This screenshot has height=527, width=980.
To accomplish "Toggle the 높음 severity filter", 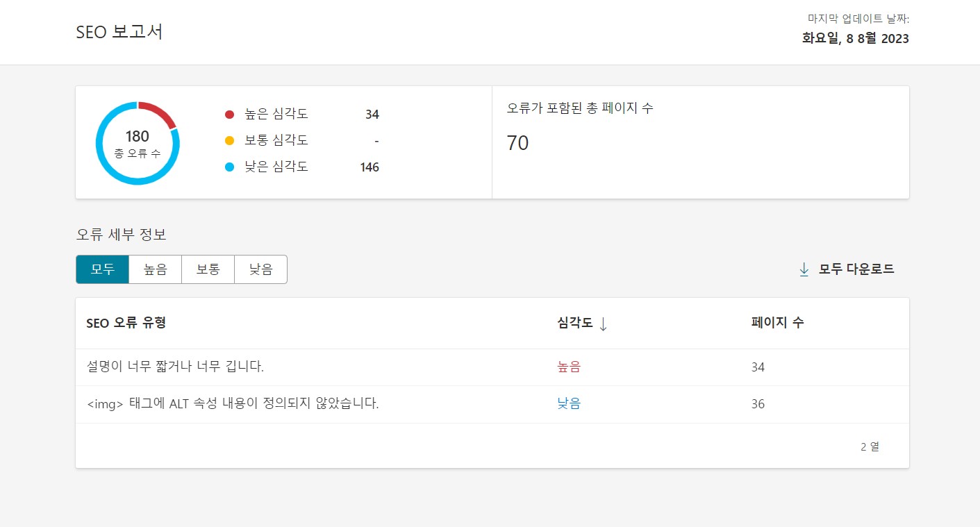I will [x=155, y=269].
